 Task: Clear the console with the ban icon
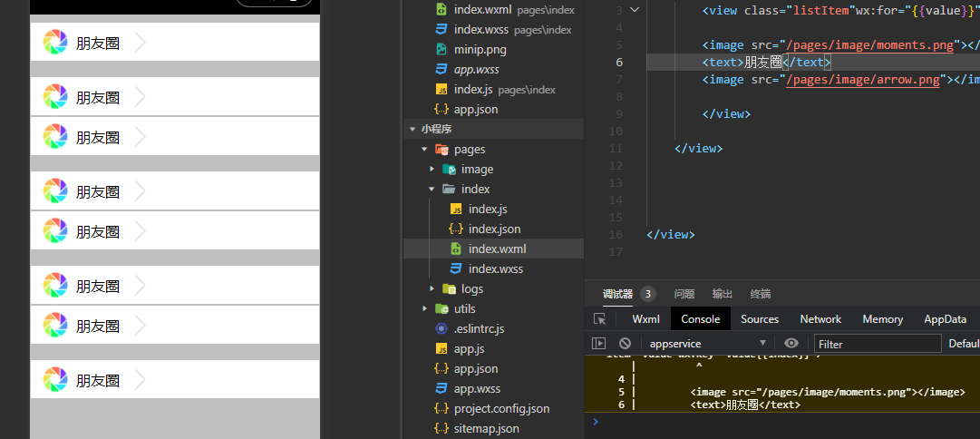[625, 344]
